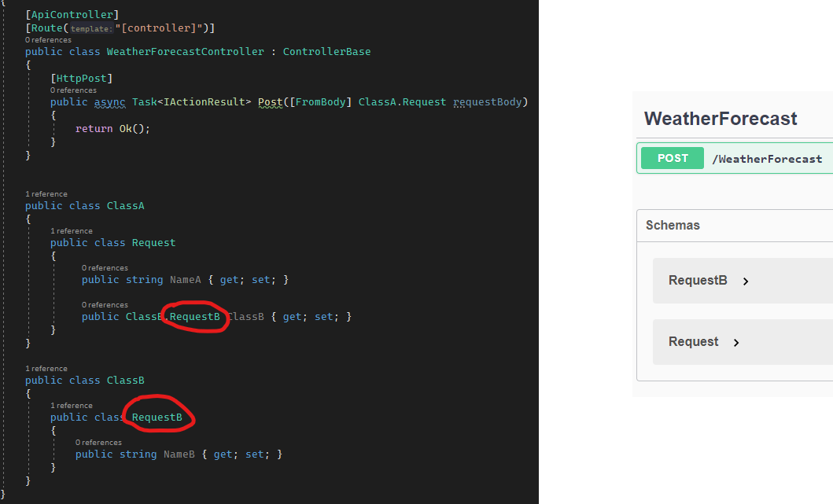Expand the RequestB schema chevron
The image size is (833, 504).
[746, 281]
